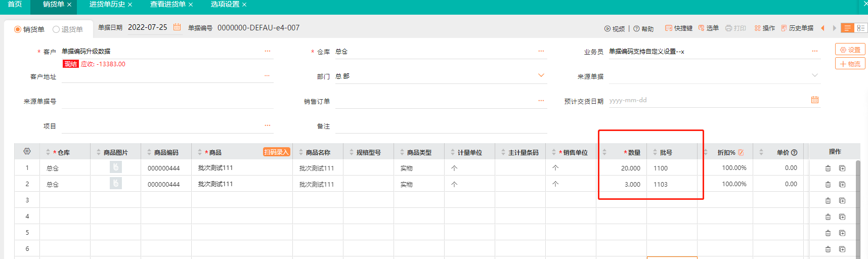Viewport: 868px width, 259px height.
Task: Copy row 2 using the duplicate icon
Action: point(842,185)
